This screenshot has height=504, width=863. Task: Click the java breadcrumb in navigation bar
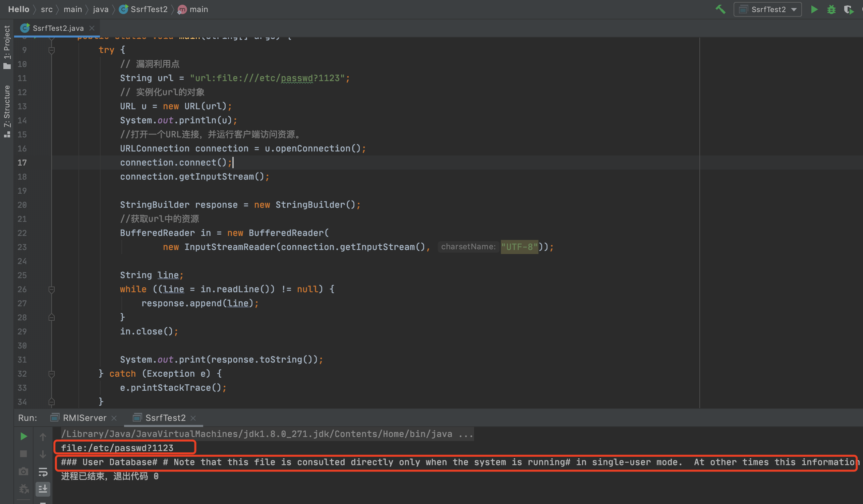pos(101,9)
